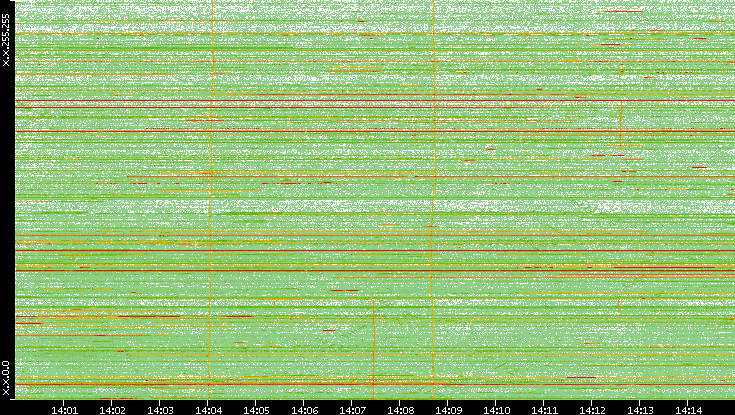Select the 14:04 time label
This screenshot has width=735, height=415.
208,410
